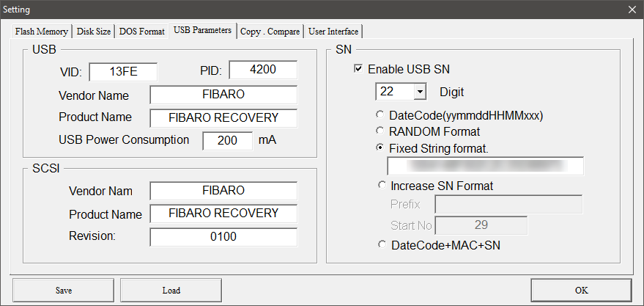Open the Copy . Compare tab
Viewport: 644px width, 306px height.
pos(270,32)
